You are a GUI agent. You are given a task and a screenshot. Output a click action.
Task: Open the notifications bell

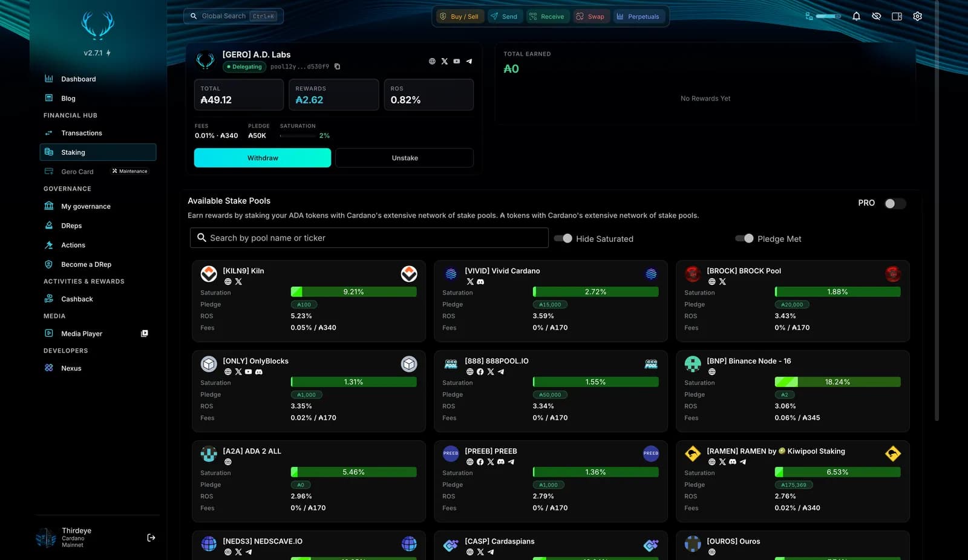pyautogui.click(x=856, y=16)
